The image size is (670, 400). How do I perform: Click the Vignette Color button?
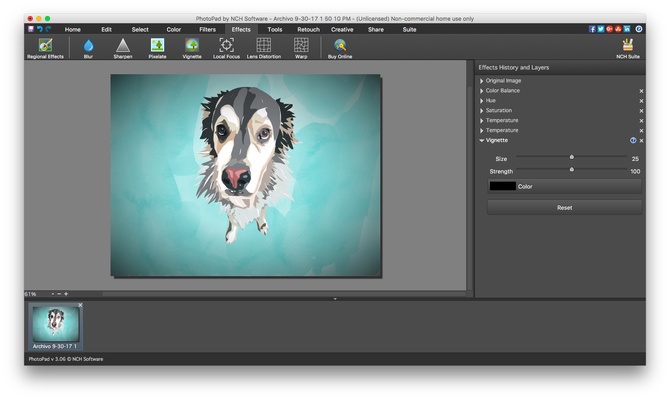[x=564, y=186]
